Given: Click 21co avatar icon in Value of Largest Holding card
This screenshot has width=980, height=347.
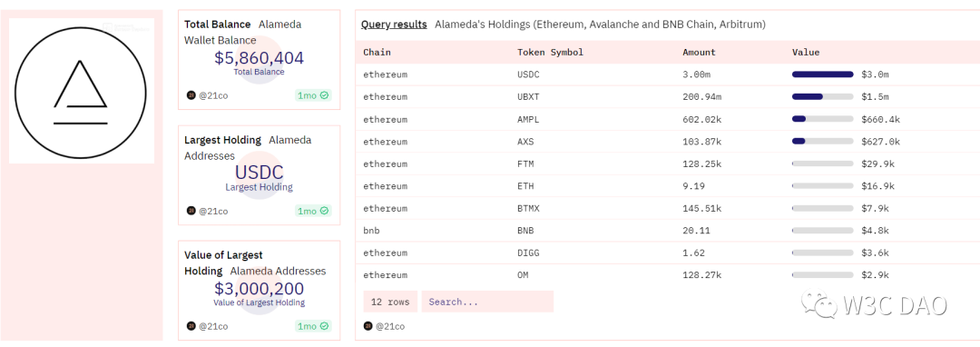Looking at the screenshot, I should click(x=191, y=326).
